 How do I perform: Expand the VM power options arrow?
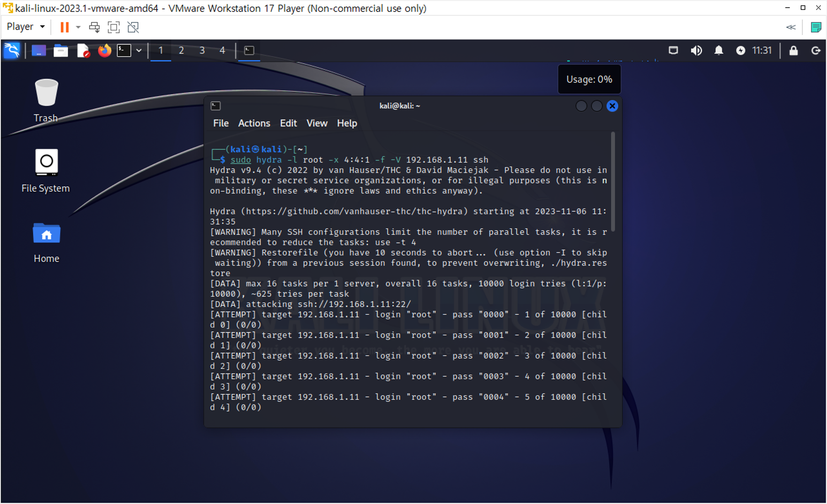point(78,27)
